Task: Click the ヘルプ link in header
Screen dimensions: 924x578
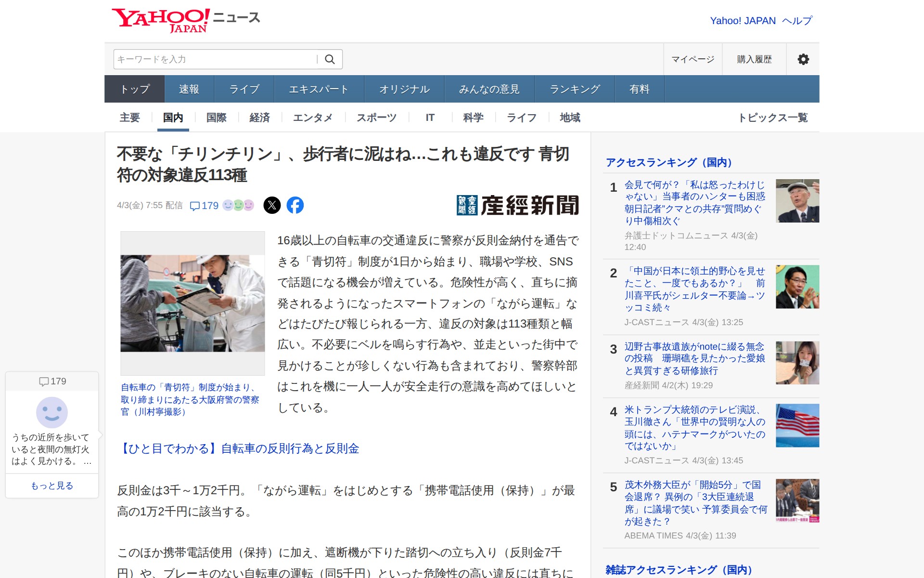Action: click(797, 21)
